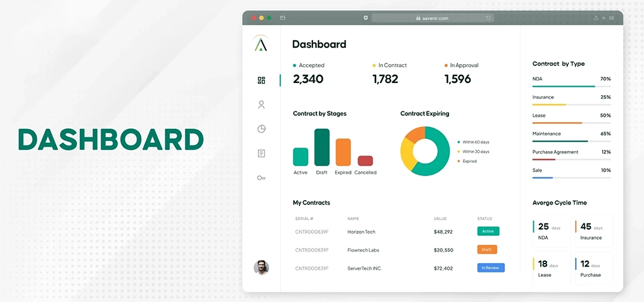Open the document icon in sidebar
This screenshot has width=644, height=302.
pos(262,154)
